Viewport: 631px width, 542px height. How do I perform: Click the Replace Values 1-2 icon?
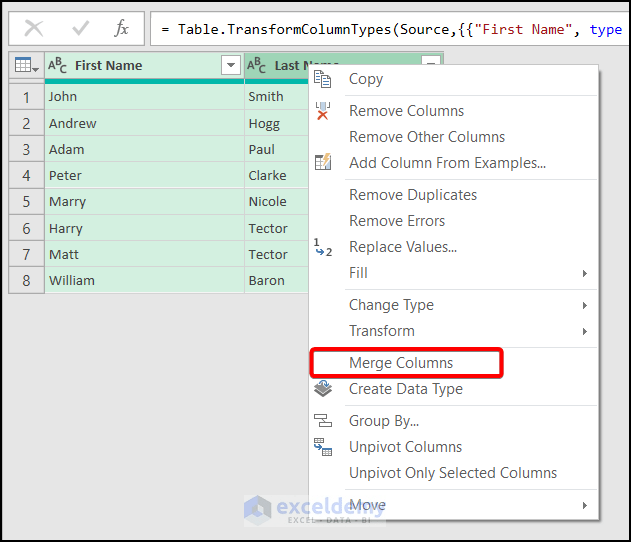coord(322,247)
